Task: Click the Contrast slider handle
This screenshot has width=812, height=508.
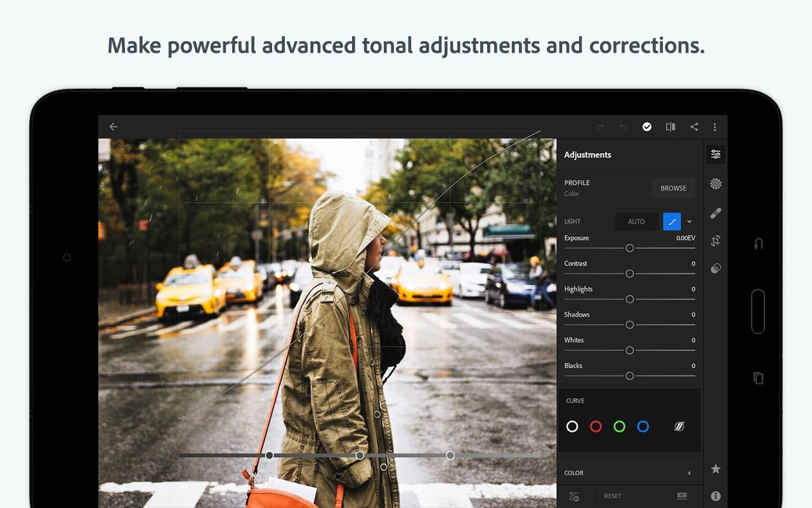Action: pos(630,274)
